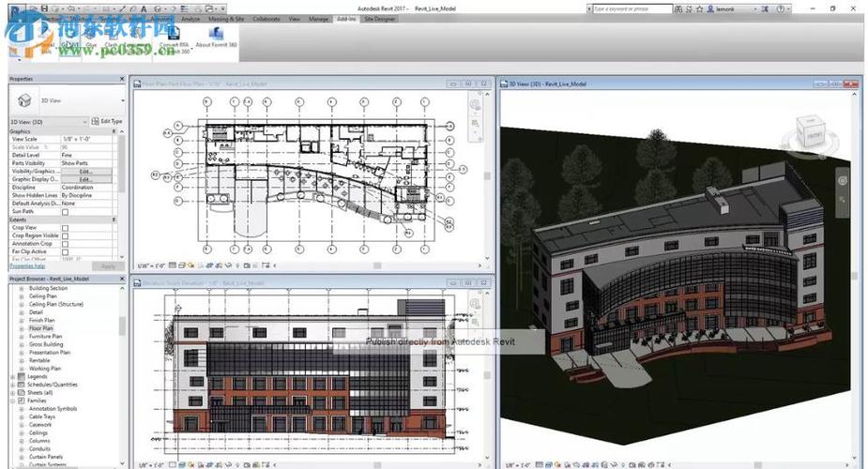Click the user account icon next to lemonk
The width and height of the screenshot is (868, 469).
coord(710,9)
